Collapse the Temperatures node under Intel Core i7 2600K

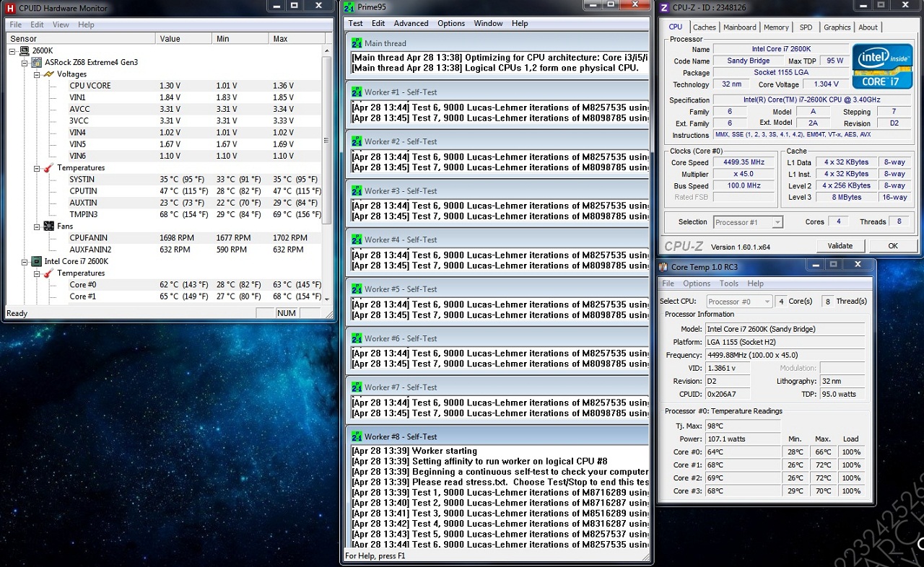(x=36, y=273)
